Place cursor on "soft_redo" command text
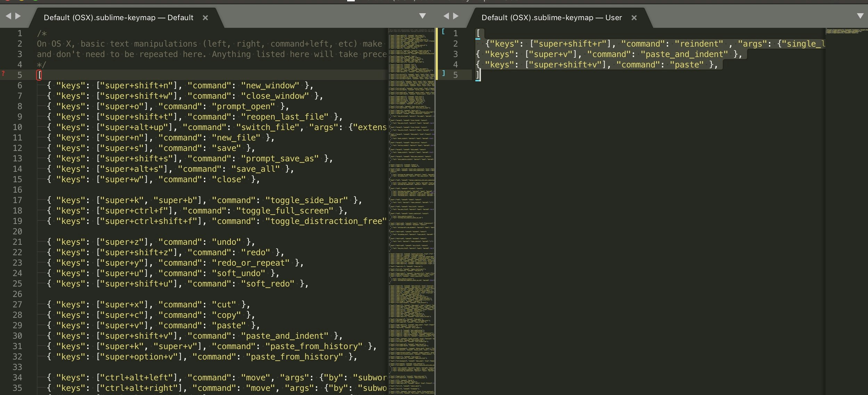The image size is (868, 395). pos(268,284)
